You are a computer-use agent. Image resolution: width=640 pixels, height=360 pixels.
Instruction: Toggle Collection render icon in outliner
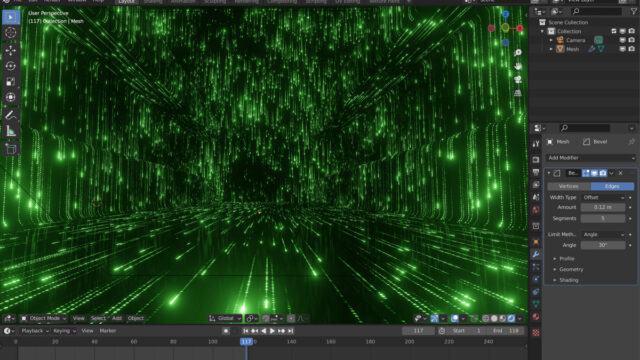pyautogui.click(x=632, y=31)
